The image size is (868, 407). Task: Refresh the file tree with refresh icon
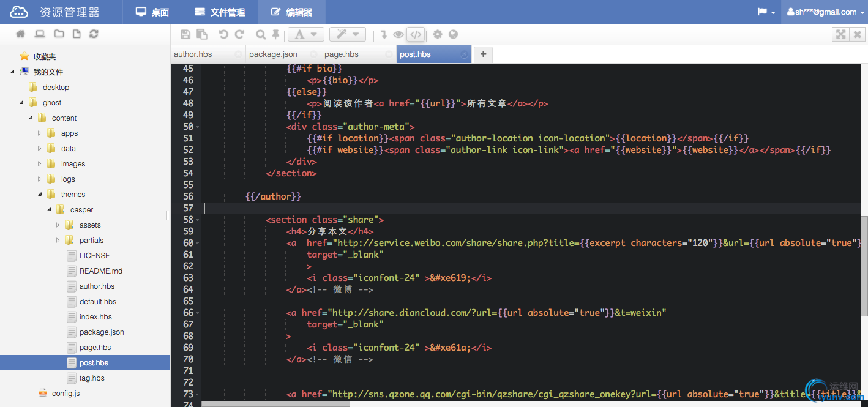point(94,34)
